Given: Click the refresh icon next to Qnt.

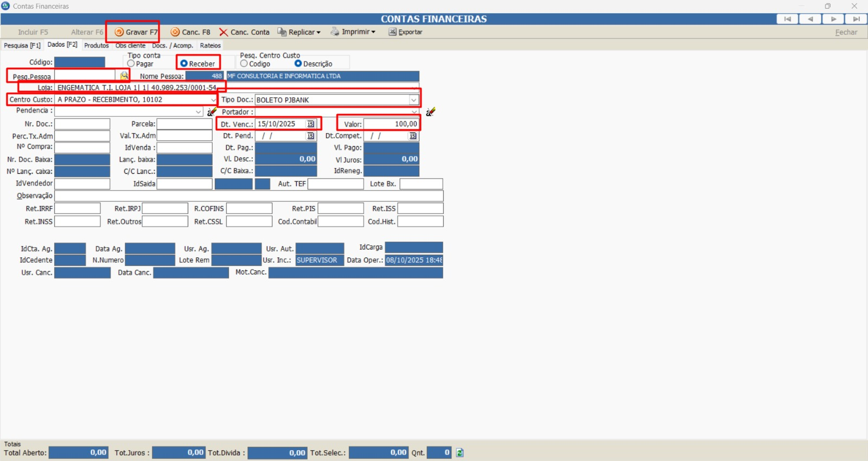Looking at the screenshot, I should click(x=459, y=452).
